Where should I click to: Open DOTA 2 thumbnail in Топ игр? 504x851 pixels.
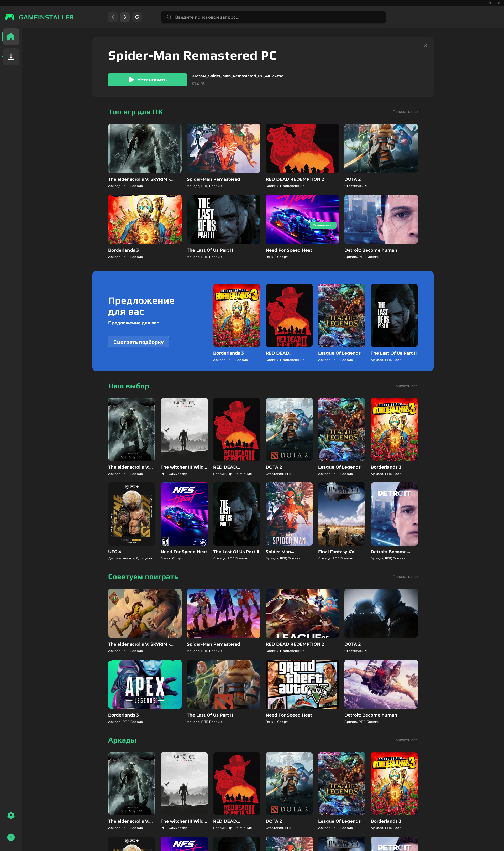381,148
